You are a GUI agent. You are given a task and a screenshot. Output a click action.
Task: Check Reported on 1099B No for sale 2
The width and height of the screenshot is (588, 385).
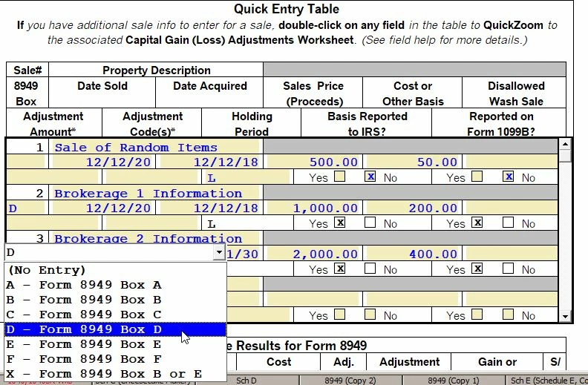(508, 223)
